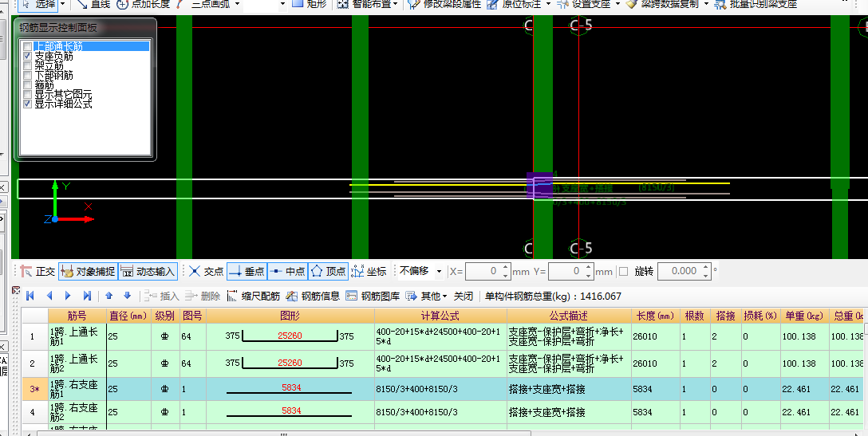Toggle 正交 orthogonal mode

[x=37, y=271]
